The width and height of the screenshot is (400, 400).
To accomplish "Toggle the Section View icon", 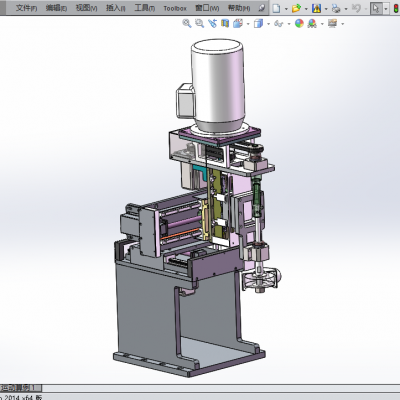I will point(225,23).
